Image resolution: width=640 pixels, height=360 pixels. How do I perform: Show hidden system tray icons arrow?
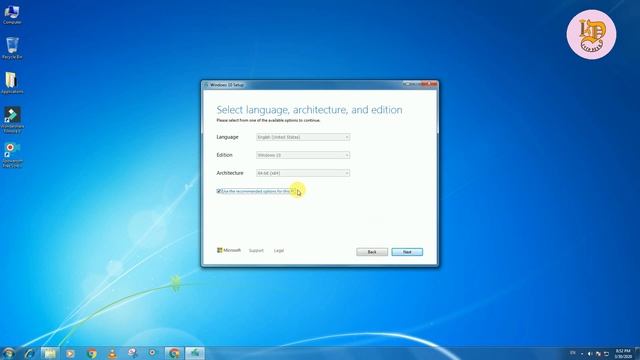point(582,353)
